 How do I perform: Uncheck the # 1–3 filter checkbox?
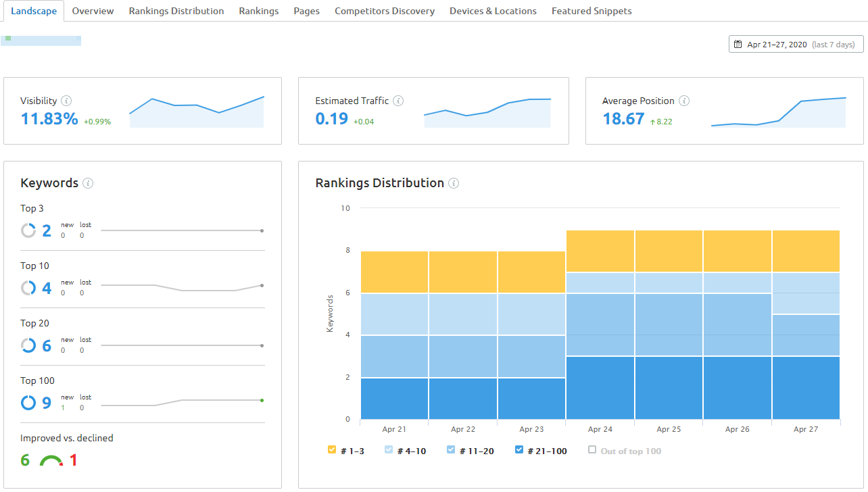pos(332,449)
